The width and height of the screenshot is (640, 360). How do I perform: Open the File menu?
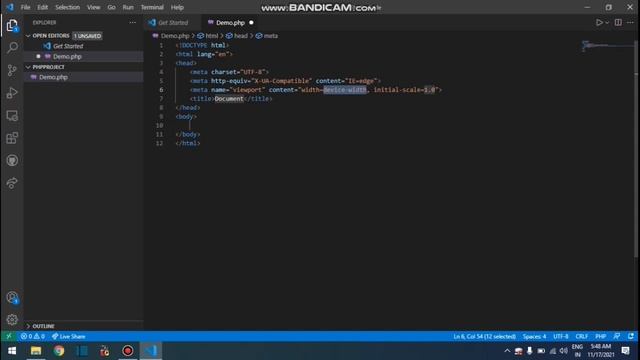[25, 7]
